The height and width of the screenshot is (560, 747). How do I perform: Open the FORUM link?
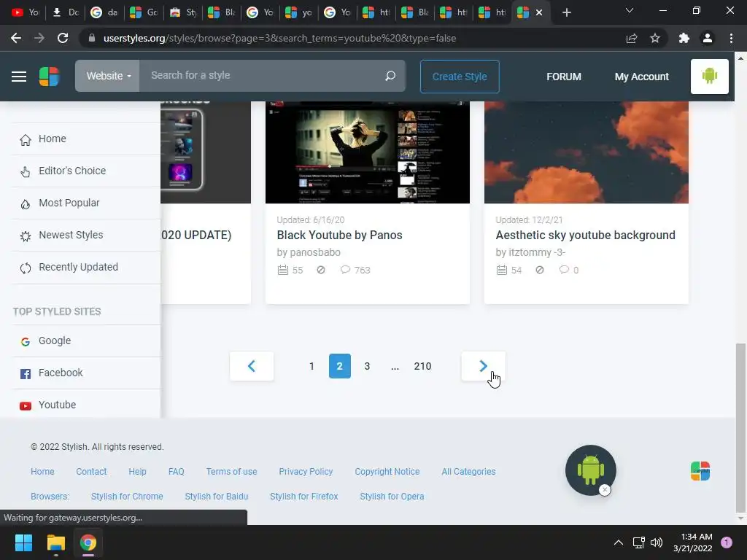pyautogui.click(x=564, y=77)
